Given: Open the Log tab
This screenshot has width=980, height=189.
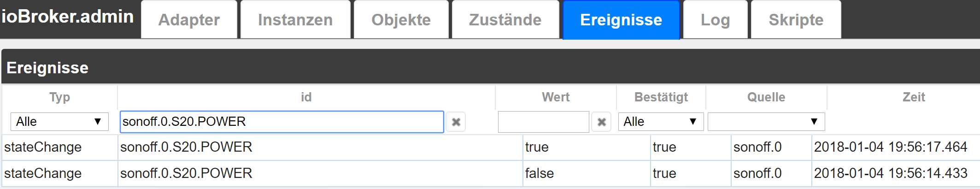Looking at the screenshot, I should tap(715, 20).
